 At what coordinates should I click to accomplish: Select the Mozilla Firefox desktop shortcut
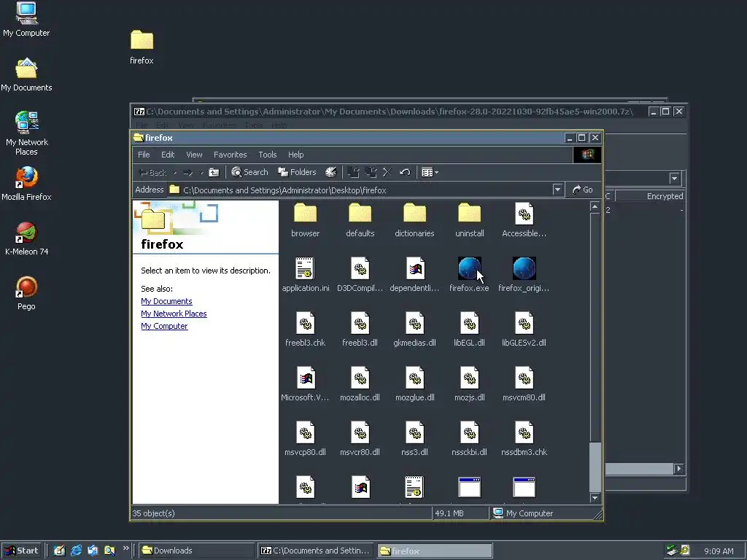(26, 184)
